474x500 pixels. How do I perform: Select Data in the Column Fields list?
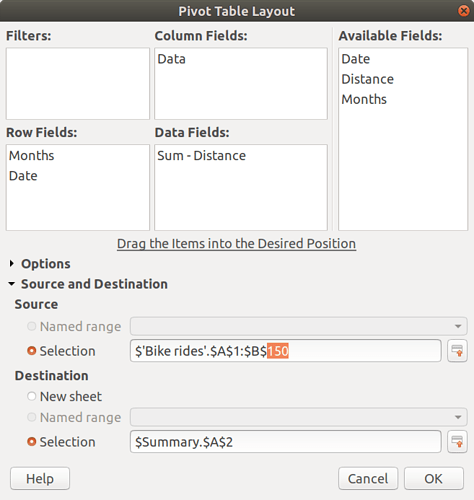click(x=171, y=59)
